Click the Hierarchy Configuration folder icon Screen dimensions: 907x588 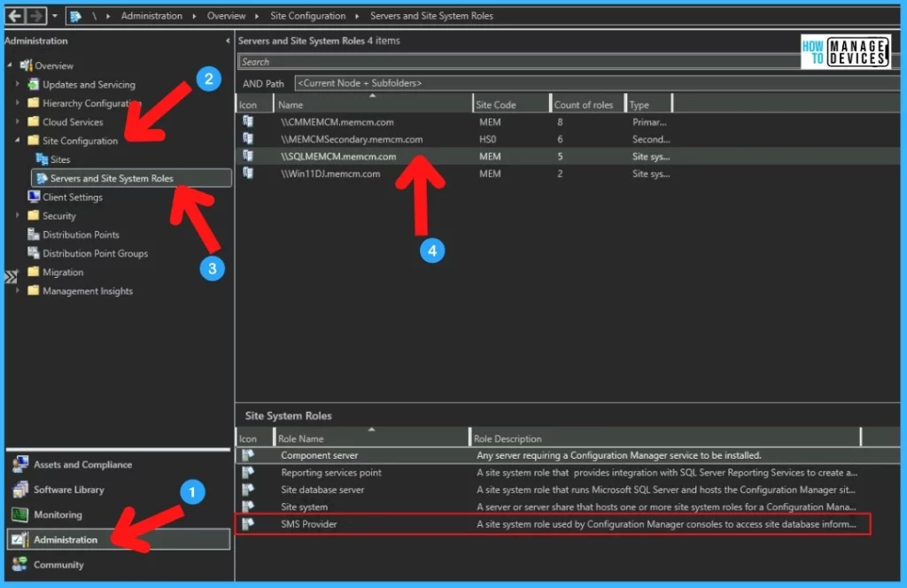click(34, 103)
